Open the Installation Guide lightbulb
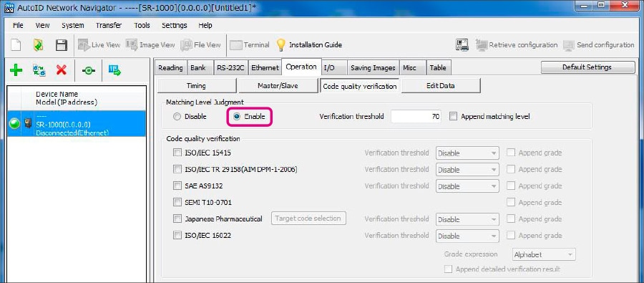 [x=280, y=45]
